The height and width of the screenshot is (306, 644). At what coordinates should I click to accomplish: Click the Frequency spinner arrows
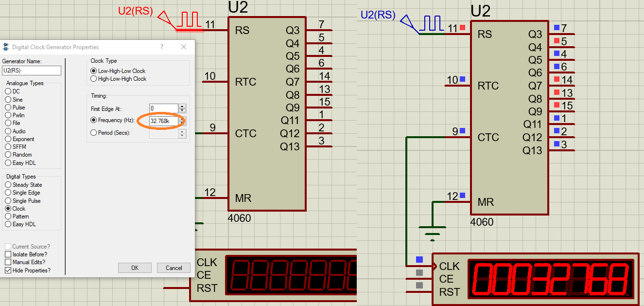[182, 121]
